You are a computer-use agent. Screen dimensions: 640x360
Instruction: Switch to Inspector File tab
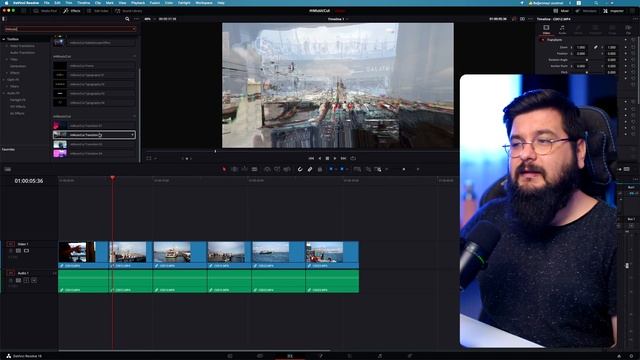[x=628, y=29]
